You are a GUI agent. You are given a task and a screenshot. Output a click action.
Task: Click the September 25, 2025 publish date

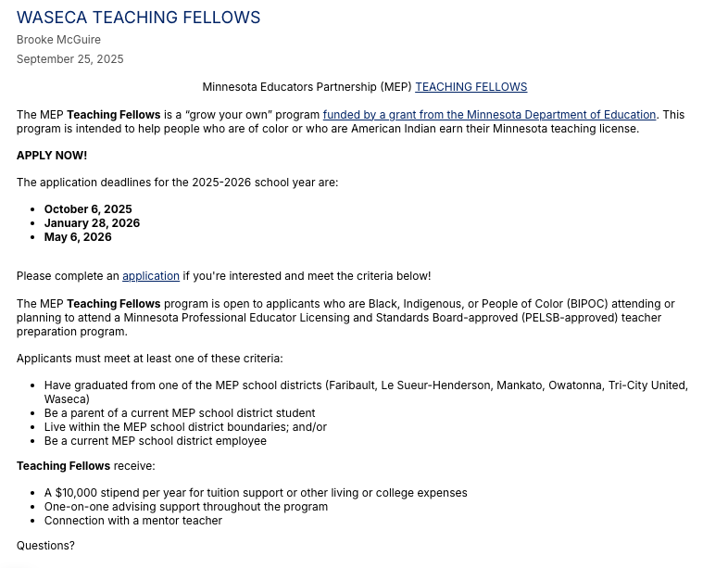pos(69,59)
